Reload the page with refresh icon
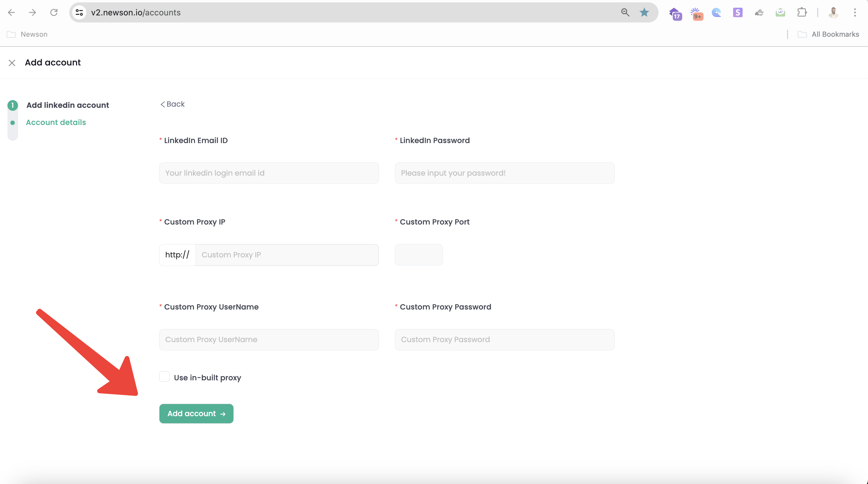Screen dimensions: 868x484 [x=54, y=12]
